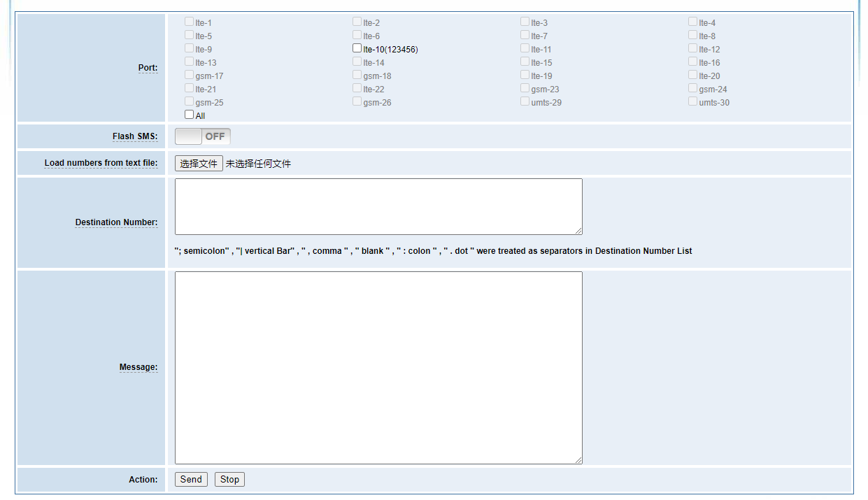Select the gsm-24 port checkbox

(693, 88)
